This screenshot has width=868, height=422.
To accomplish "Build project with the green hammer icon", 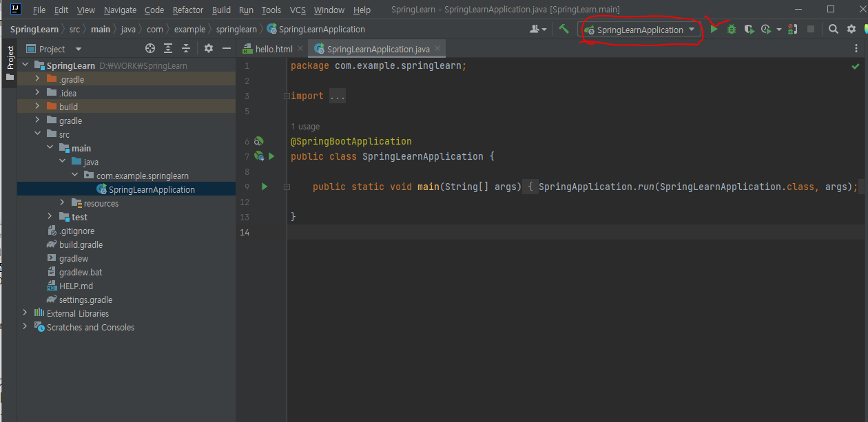I will coord(564,29).
